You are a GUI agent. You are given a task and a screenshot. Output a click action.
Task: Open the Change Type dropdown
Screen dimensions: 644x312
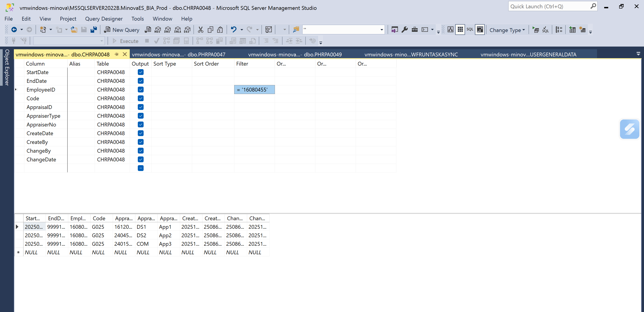pyautogui.click(x=507, y=30)
